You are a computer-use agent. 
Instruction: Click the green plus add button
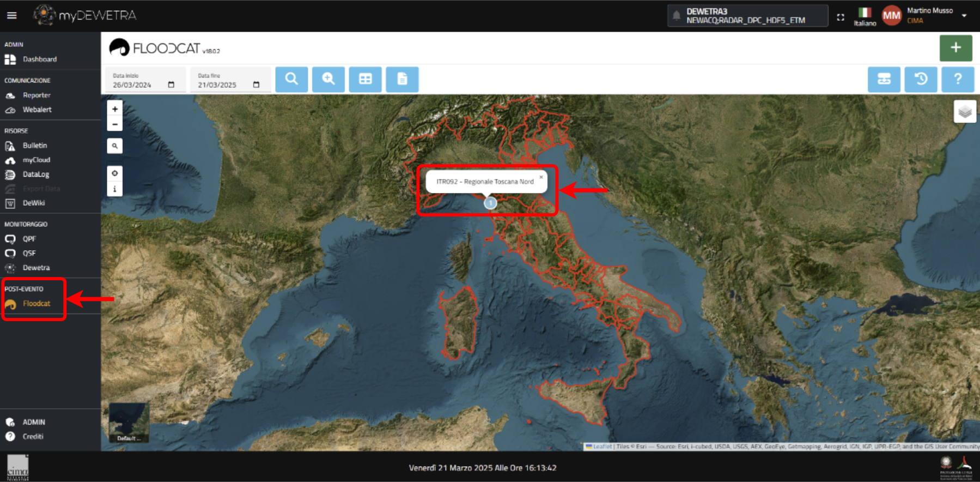pos(955,48)
